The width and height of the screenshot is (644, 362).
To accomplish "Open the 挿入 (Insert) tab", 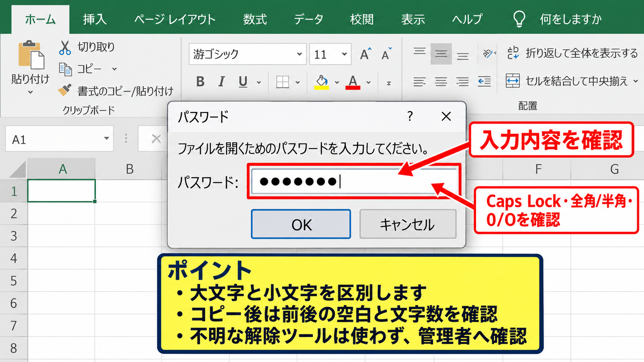I will (x=94, y=19).
